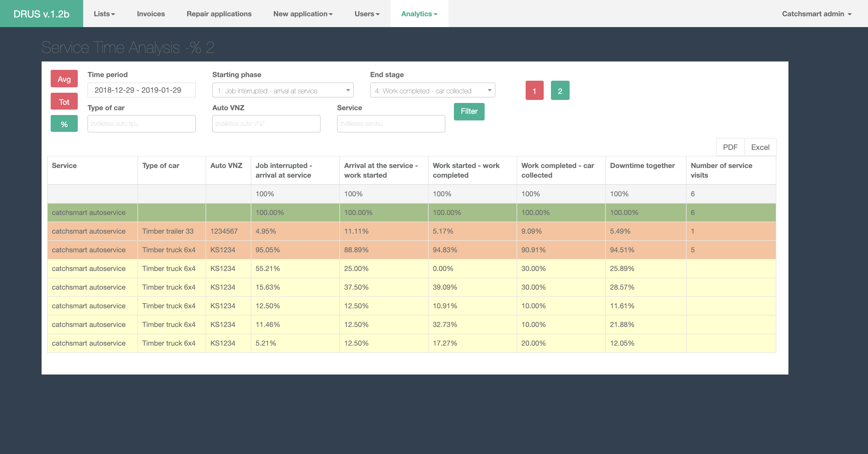
Task: Click the 11.61% downtime cell
Action: coord(646,306)
